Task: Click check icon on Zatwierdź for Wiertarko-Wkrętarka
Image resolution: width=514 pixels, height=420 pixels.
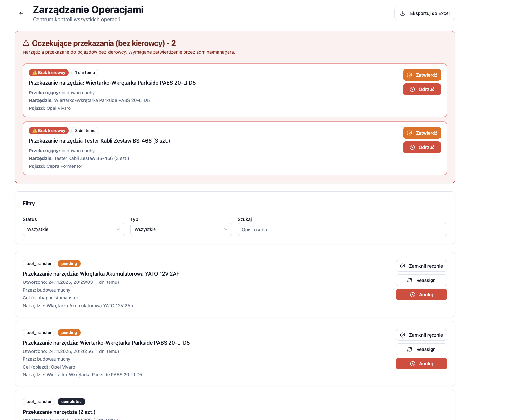Action: 409,75
